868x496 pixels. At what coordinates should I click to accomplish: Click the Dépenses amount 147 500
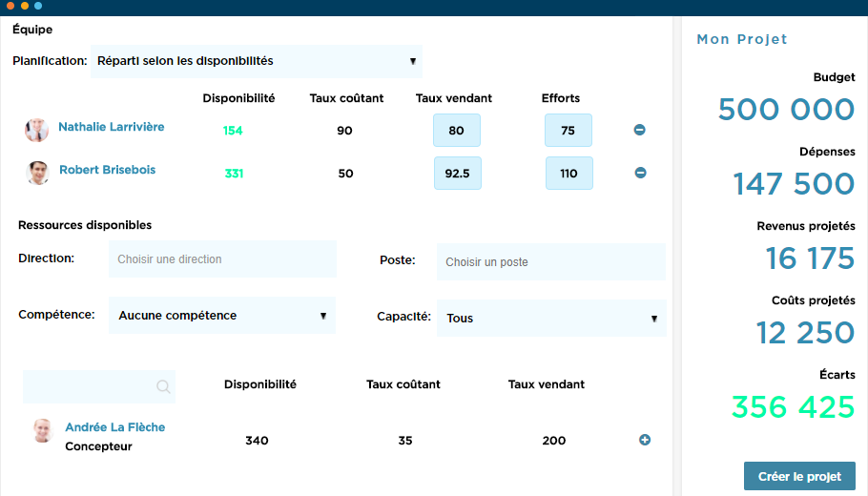click(x=794, y=184)
